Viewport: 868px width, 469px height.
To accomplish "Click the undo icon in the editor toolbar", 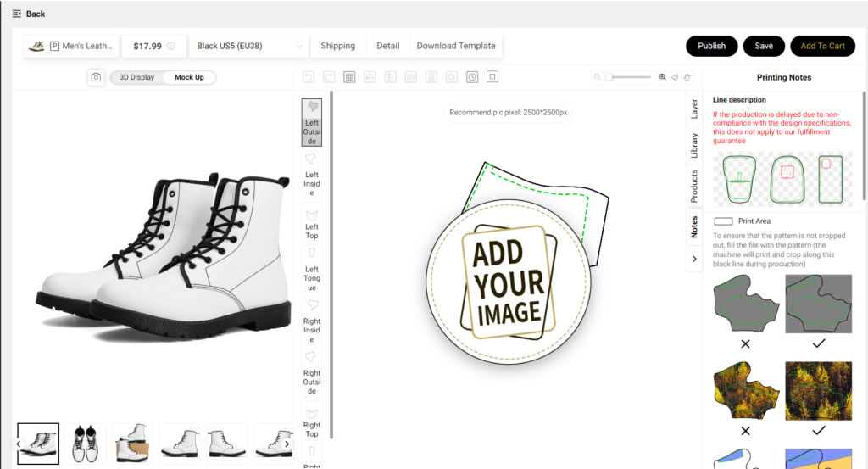I will pyautogui.click(x=309, y=77).
